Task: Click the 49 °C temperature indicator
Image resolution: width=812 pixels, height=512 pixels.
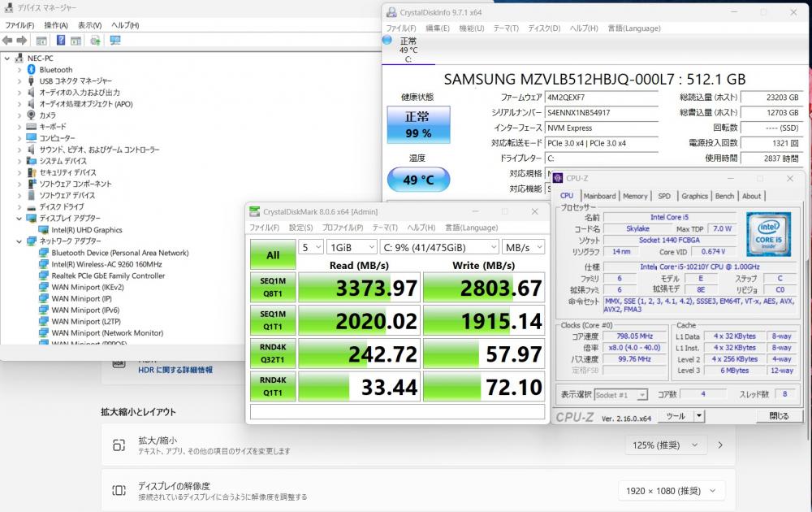Action: click(x=418, y=180)
